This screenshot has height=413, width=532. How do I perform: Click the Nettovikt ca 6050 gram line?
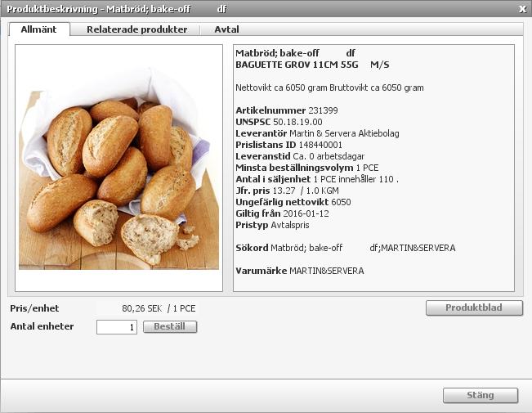click(329, 88)
